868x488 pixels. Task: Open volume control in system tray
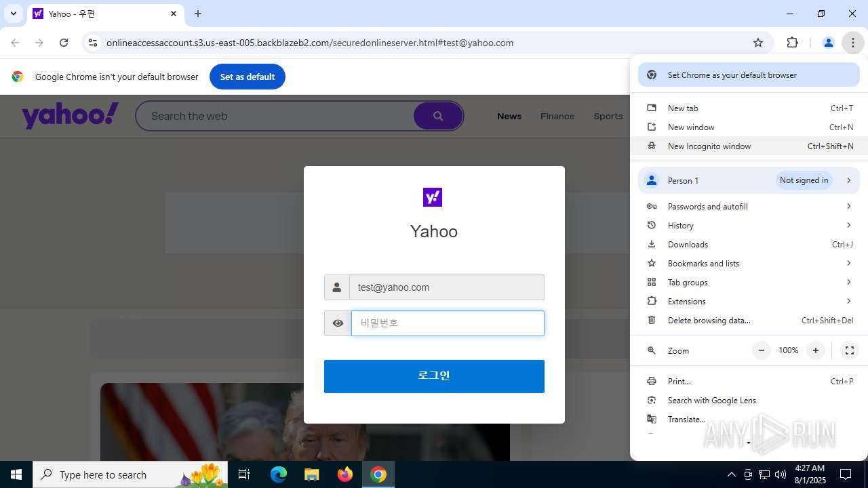click(x=781, y=474)
